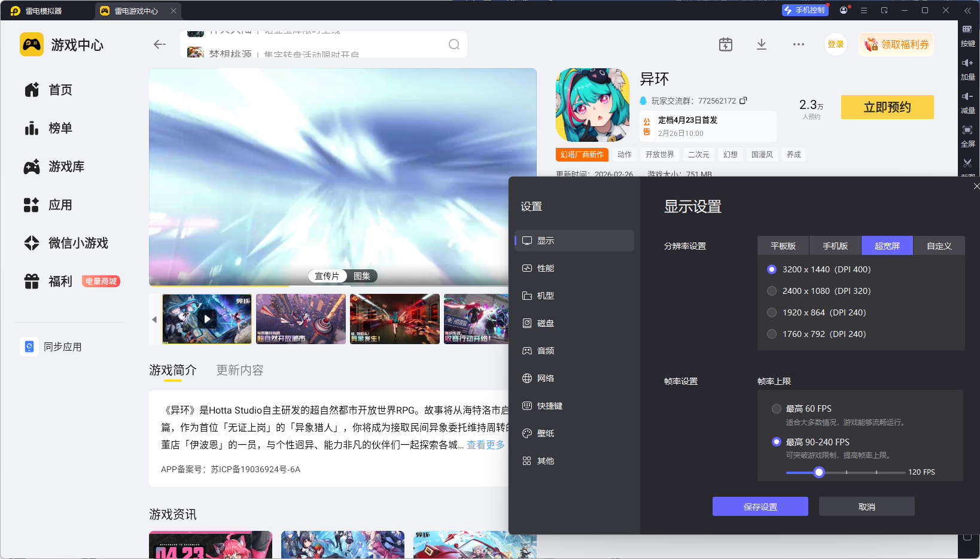980x559 pixels.
Task: Open the 应用 apps section
Action: click(x=49, y=205)
